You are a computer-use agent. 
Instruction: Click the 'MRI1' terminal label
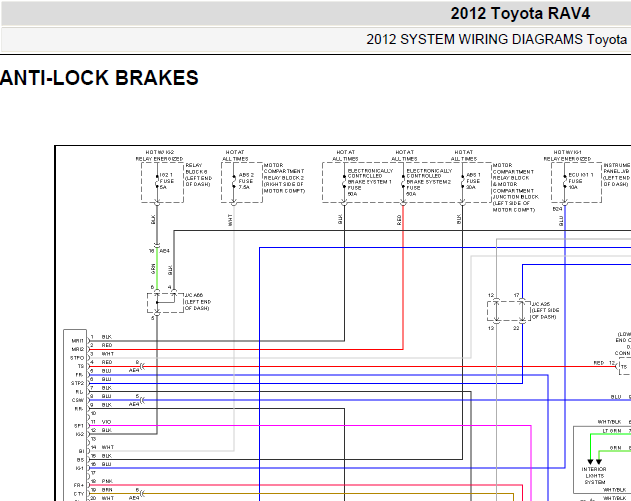78,341
